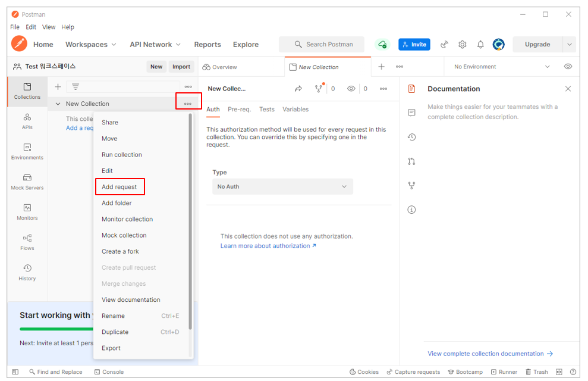This screenshot has width=588, height=381.
Task: Open the collection info icon in right sidebar
Action: pyautogui.click(x=411, y=210)
